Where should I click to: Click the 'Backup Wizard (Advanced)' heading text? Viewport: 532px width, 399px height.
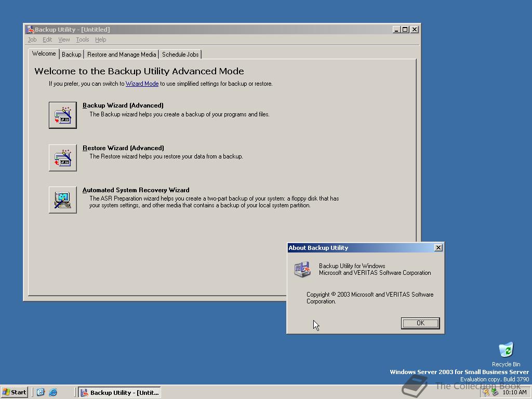[x=123, y=105]
